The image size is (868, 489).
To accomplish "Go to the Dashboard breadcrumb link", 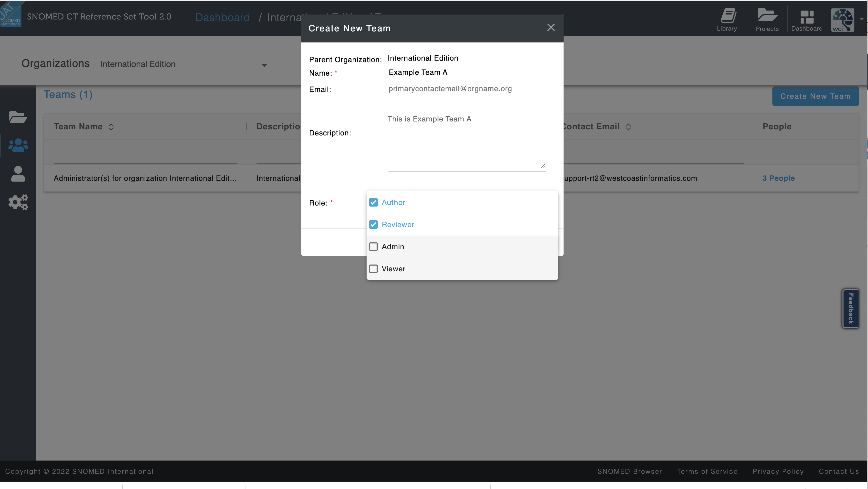I will pos(222,17).
